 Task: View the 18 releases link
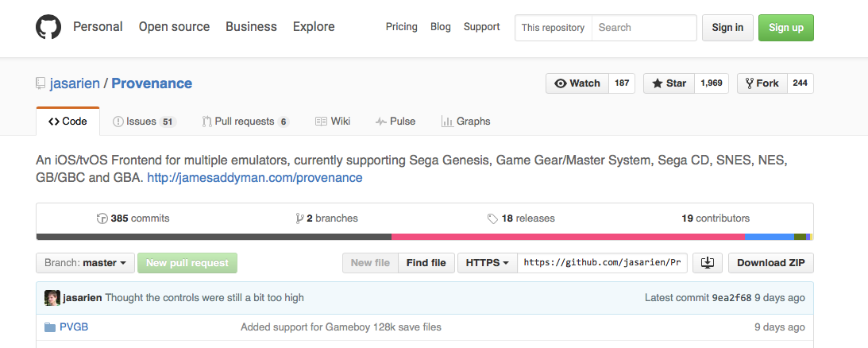[521, 218]
